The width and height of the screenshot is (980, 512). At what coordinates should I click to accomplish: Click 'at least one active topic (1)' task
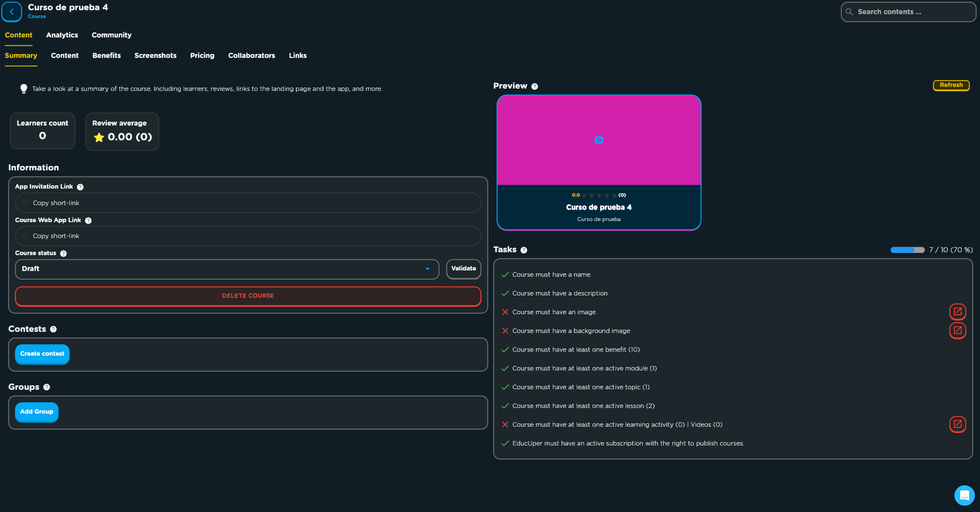coord(581,387)
